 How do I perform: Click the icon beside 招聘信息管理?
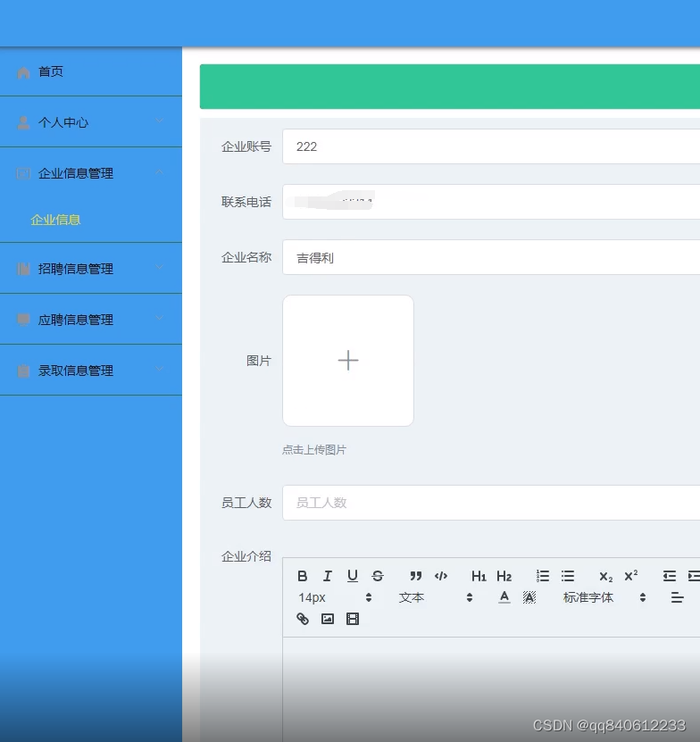[23, 269]
